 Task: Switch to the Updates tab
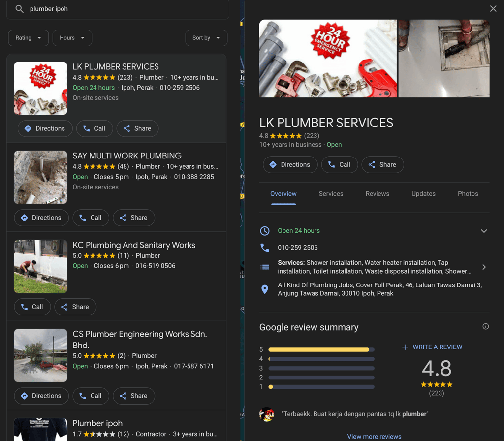(423, 194)
